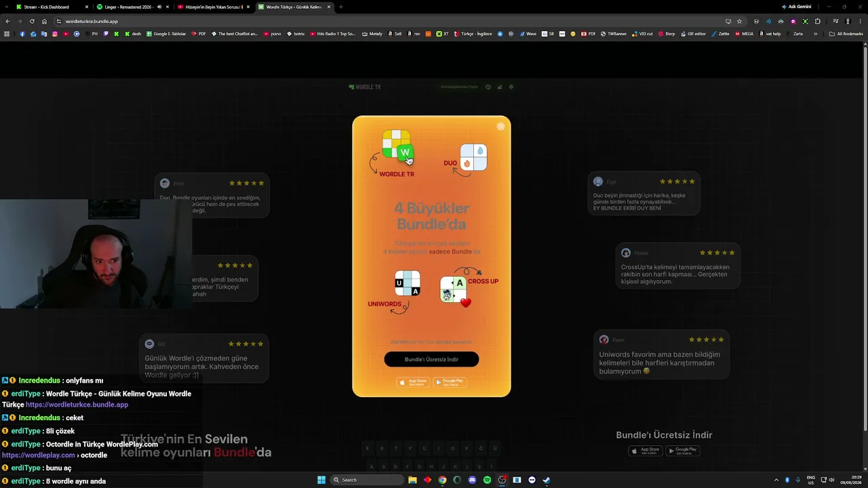The height and width of the screenshot is (488, 868).
Task: Open Hits Radio 1 Top Songs bookmark
Action: tap(332, 33)
